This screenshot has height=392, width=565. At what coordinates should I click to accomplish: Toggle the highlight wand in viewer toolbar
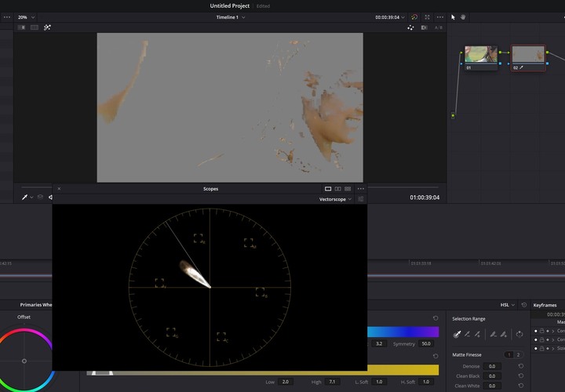47,27
